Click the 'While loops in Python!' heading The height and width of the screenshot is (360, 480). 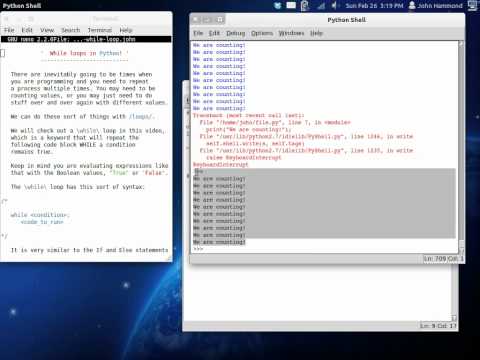coord(85,53)
